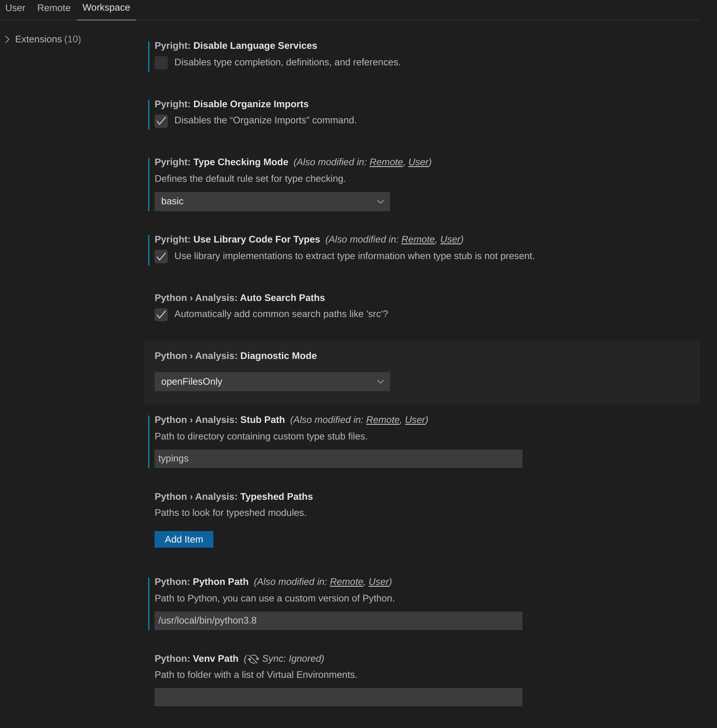The width and height of the screenshot is (717, 728).
Task: Click the 'Python › Analysis: Typeshed Paths' title
Action: (x=234, y=497)
